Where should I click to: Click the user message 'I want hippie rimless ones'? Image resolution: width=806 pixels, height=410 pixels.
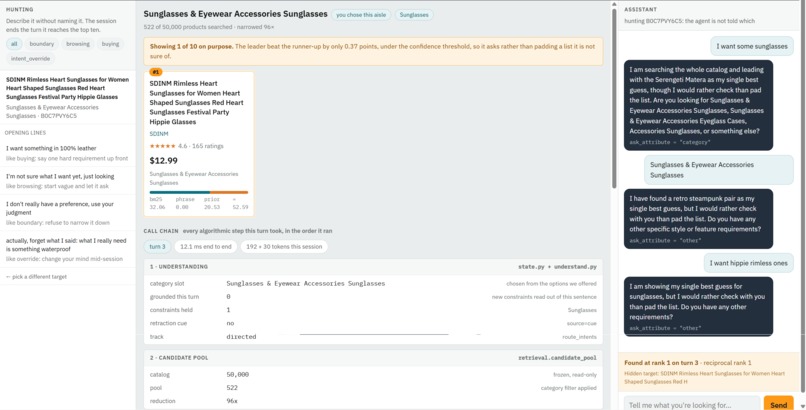pos(748,263)
